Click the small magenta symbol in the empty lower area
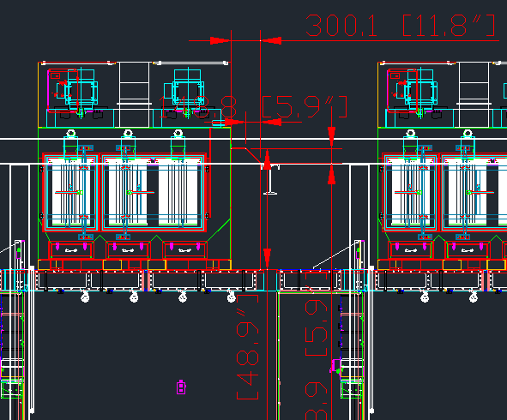 click(x=181, y=387)
